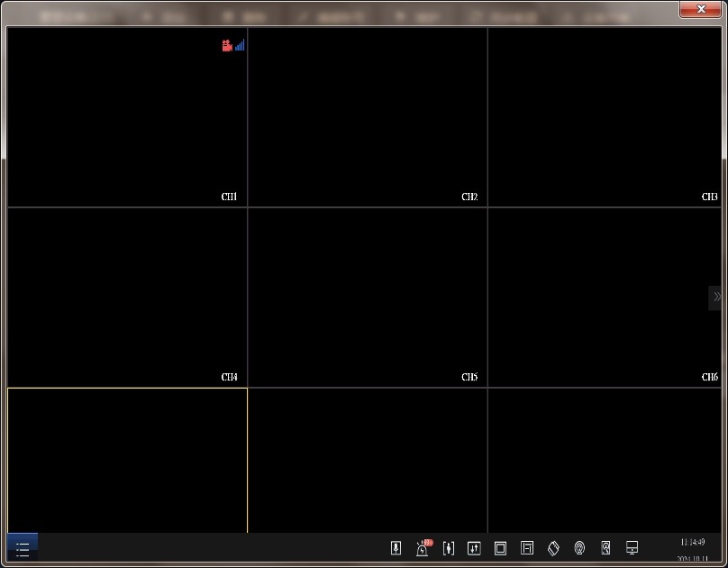This screenshot has height=568, width=728.
Task: Click the time and date display
Action: click(x=693, y=549)
